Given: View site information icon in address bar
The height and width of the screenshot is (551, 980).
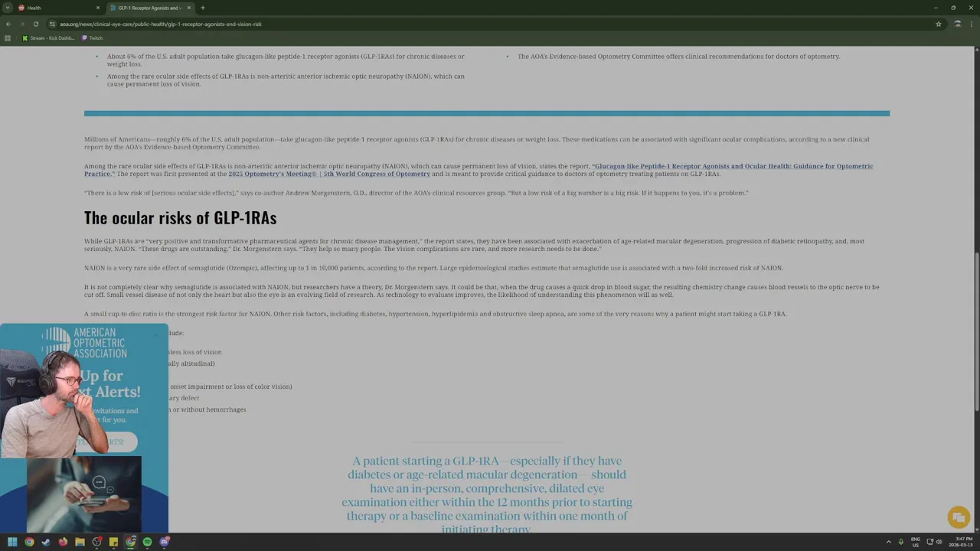Looking at the screenshot, I should (52, 24).
